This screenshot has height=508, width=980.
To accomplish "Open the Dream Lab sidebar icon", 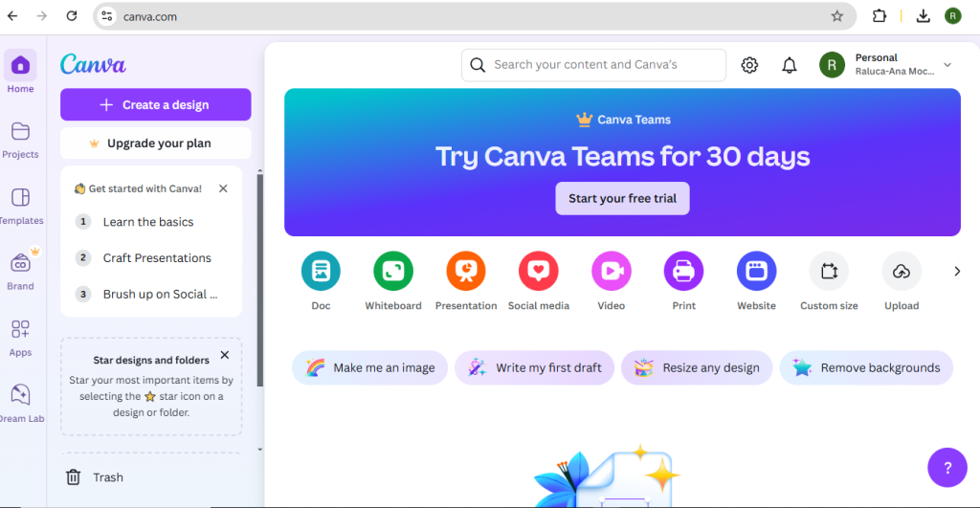I will (20, 395).
